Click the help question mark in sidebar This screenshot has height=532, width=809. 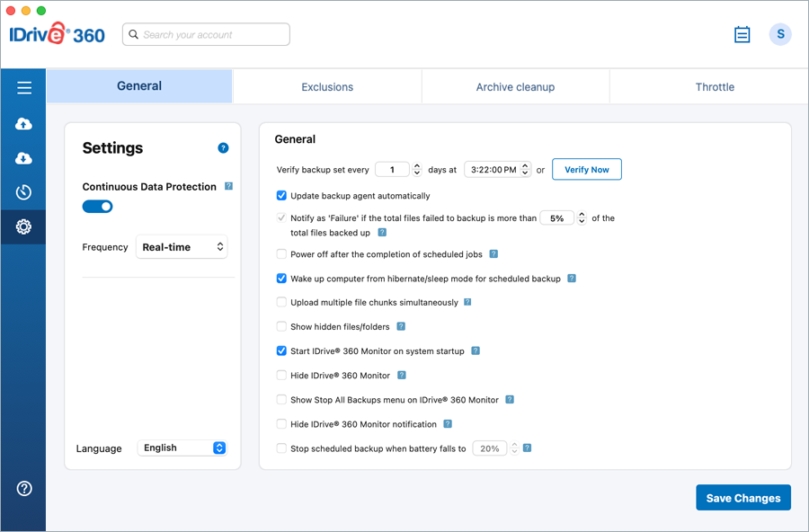pos(24,488)
